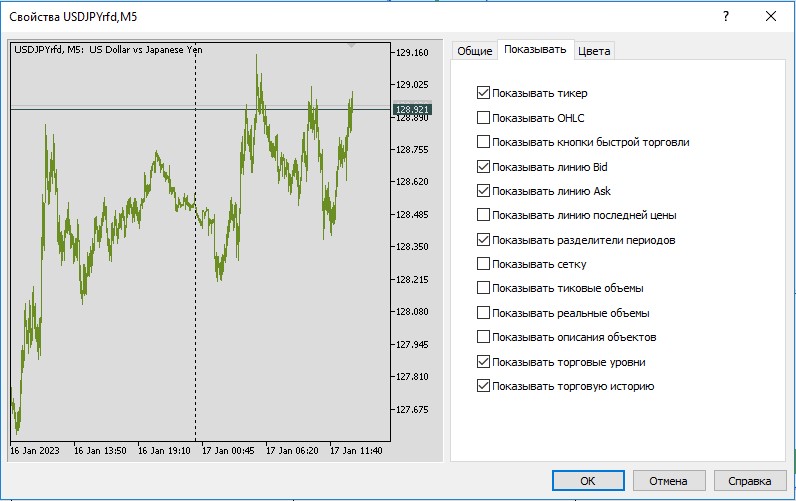Uncheck Показывать торговую историю

(483, 386)
